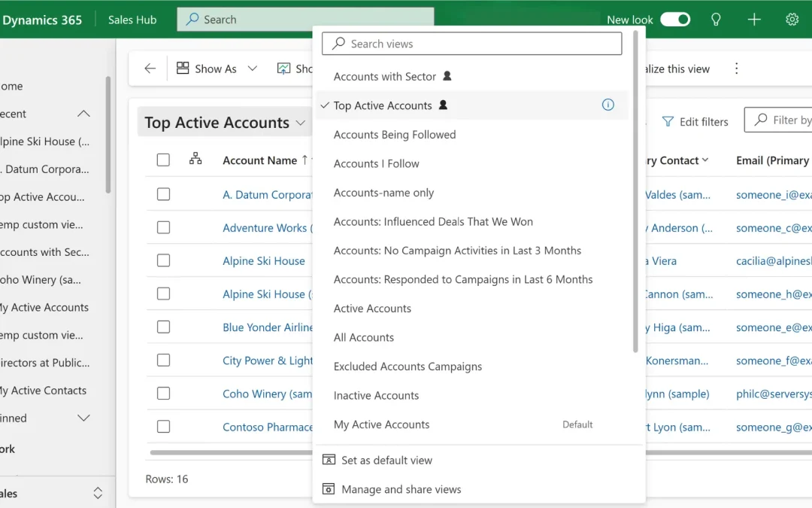Click the philc@serversys email link
812x508 pixels.
click(774, 394)
